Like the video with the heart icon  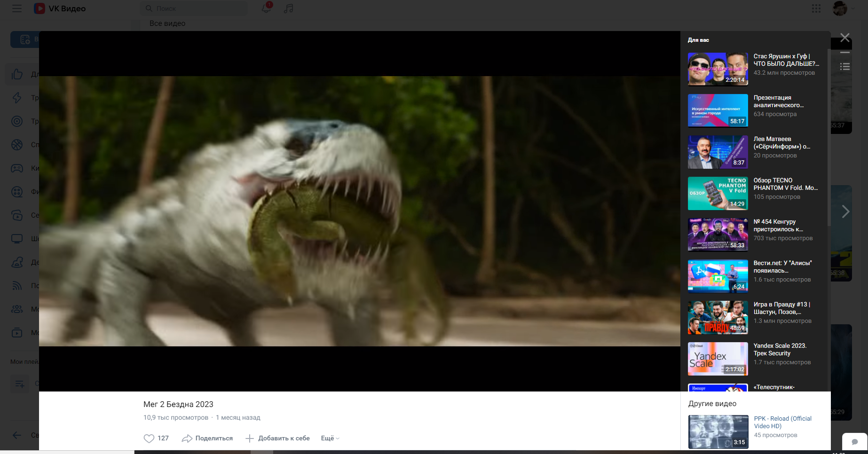pyautogui.click(x=149, y=438)
